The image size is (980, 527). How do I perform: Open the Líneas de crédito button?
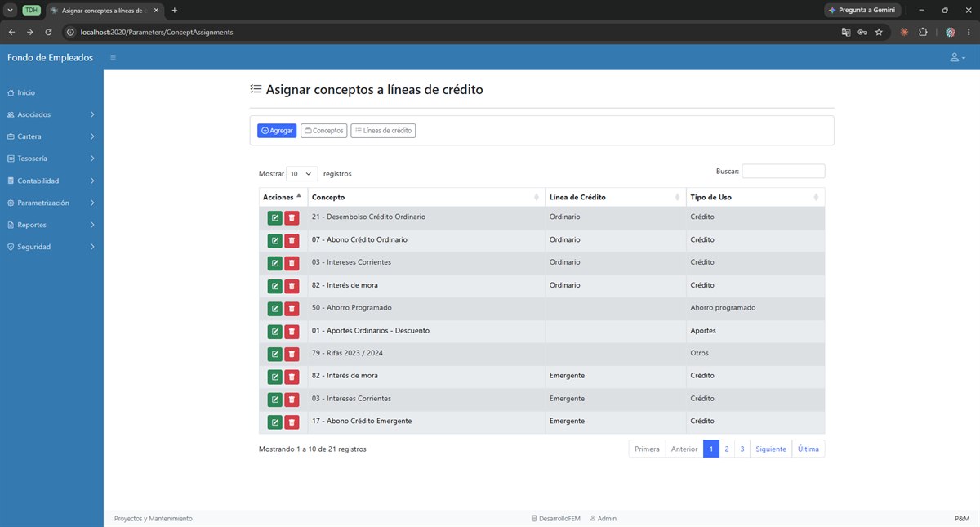[383, 131]
